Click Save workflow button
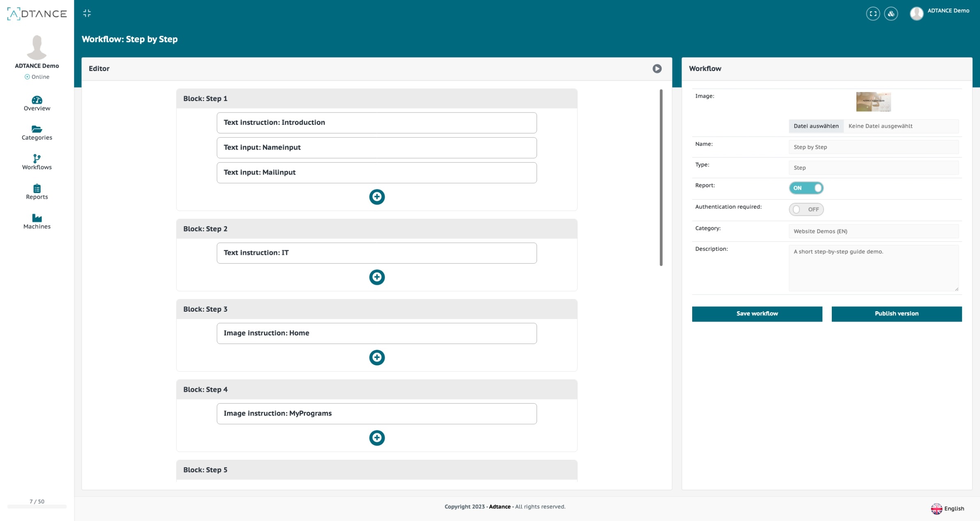Screen dimensions: 980x521 (757, 314)
